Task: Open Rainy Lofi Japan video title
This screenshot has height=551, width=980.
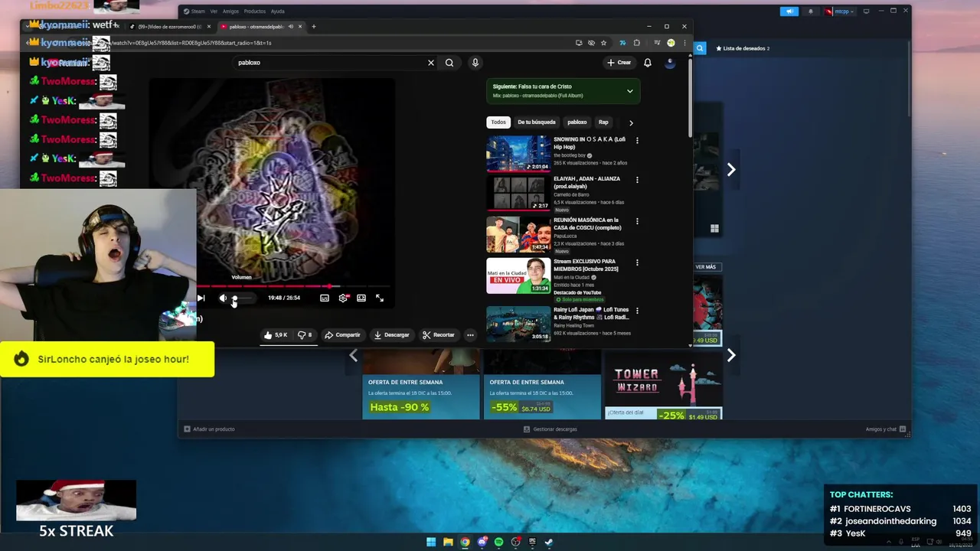Action: [591, 314]
